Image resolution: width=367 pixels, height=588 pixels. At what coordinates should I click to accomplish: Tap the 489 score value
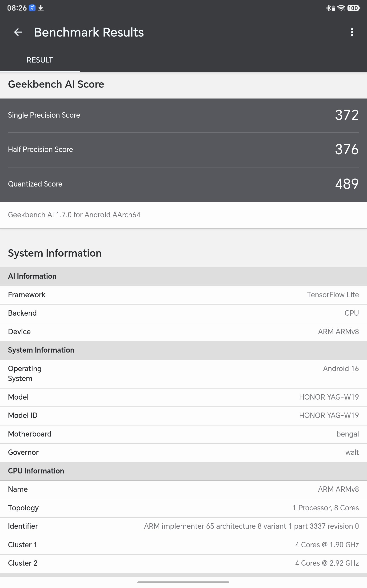[x=347, y=184]
